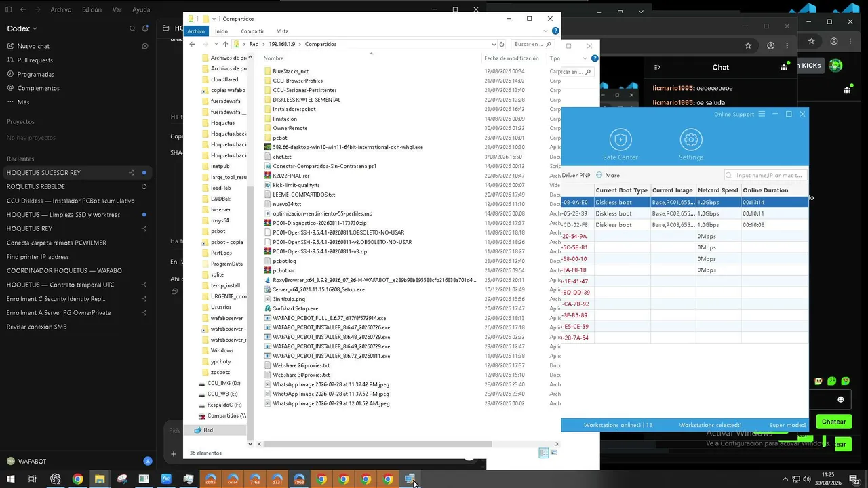868x488 pixels.
Task: Open quick access toolbar dropdown in Explorer
Action: coord(214,19)
